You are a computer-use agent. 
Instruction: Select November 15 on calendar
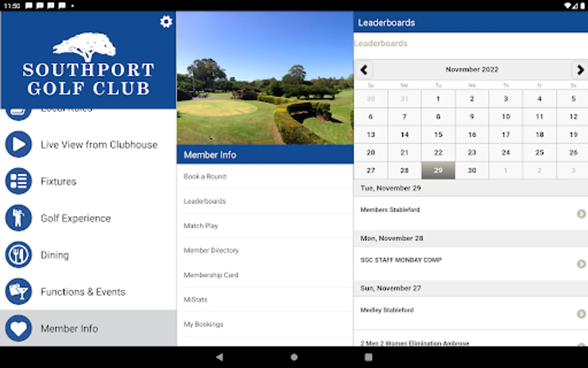[x=438, y=135]
